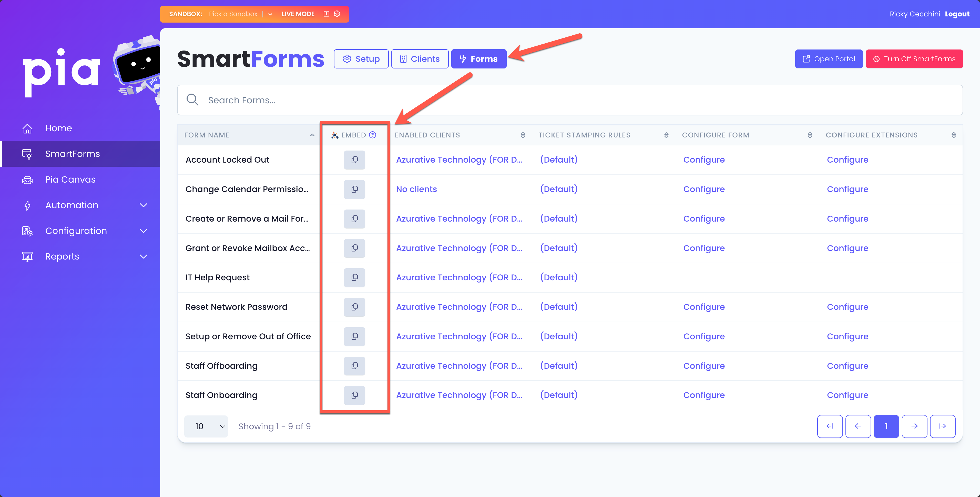Click the search magnifier icon
The height and width of the screenshot is (497, 980).
192,100
